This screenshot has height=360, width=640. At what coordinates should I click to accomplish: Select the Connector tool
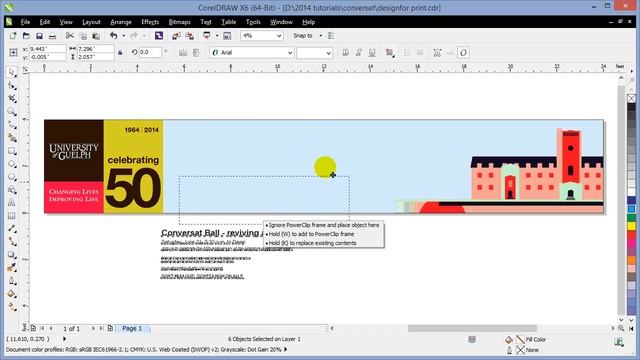click(x=12, y=242)
